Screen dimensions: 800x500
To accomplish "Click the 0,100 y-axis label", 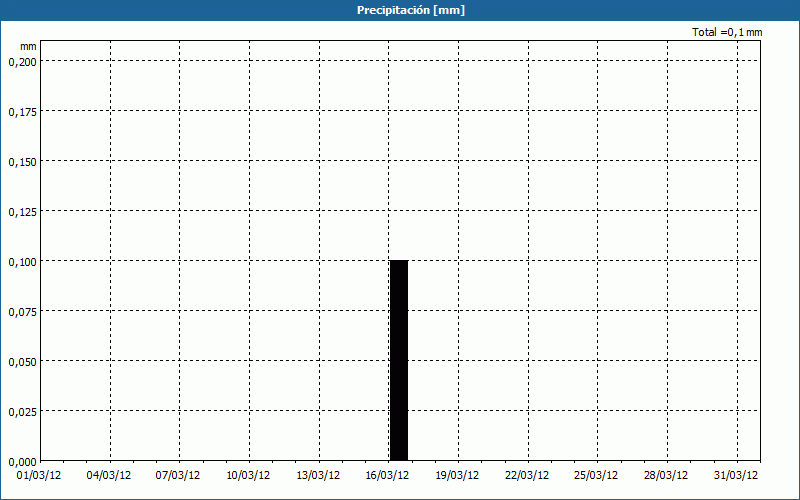I will point(22,262).
